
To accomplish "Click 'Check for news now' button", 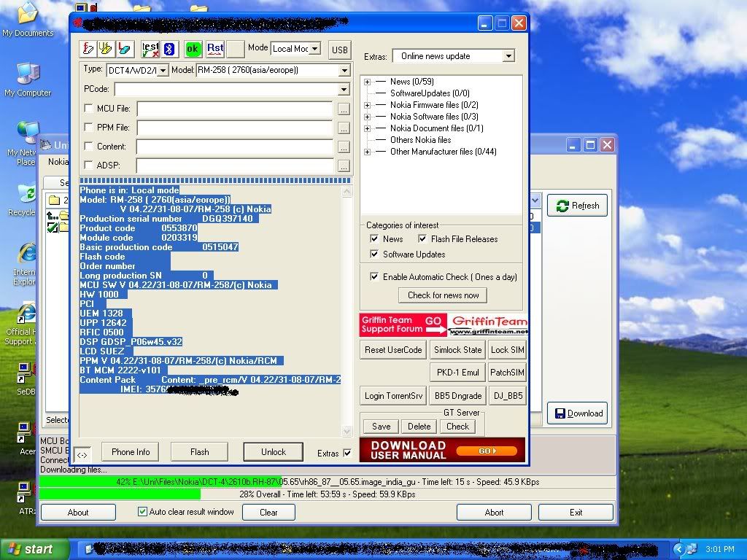I will pos(443,295).
